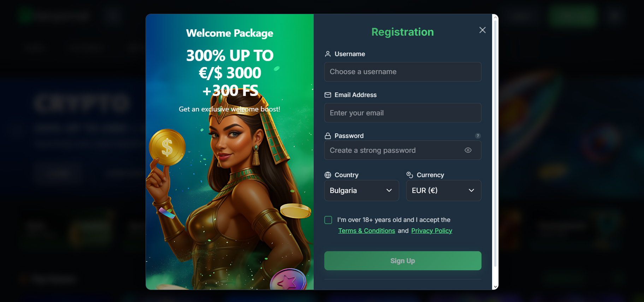
Task: Click the padlock icon beside Password
Action: coord(328,136)
